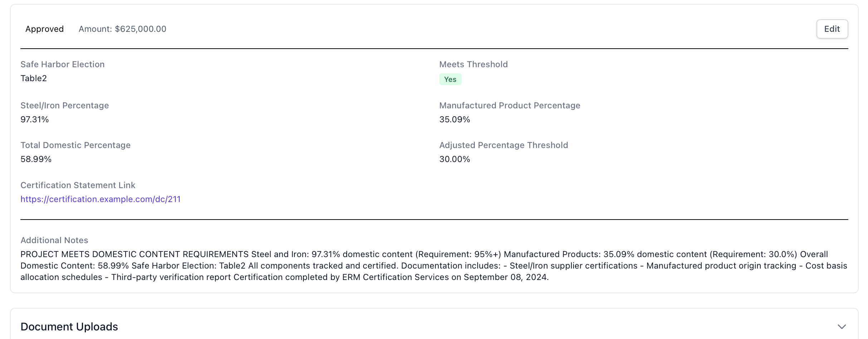This screenshot has width=868, height=339.
Task: Click the 35.09% manufactured product value
Action: [x=454, y=119]
